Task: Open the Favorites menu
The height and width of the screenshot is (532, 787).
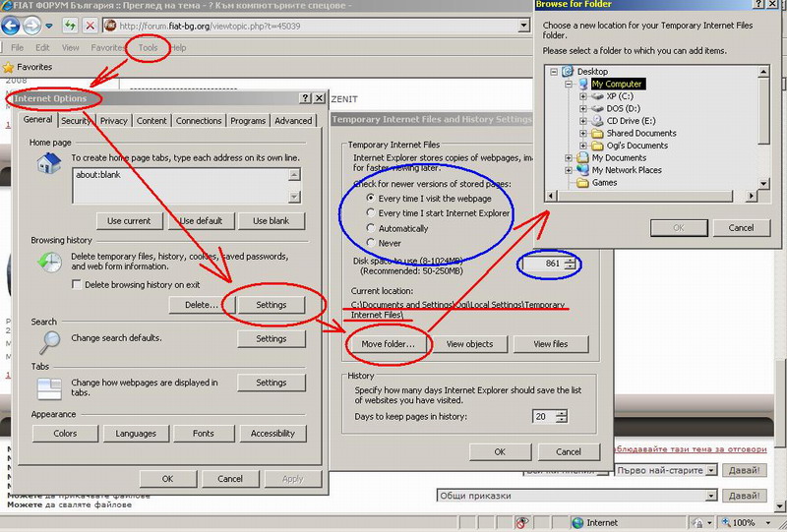Action: coord(107,47)
